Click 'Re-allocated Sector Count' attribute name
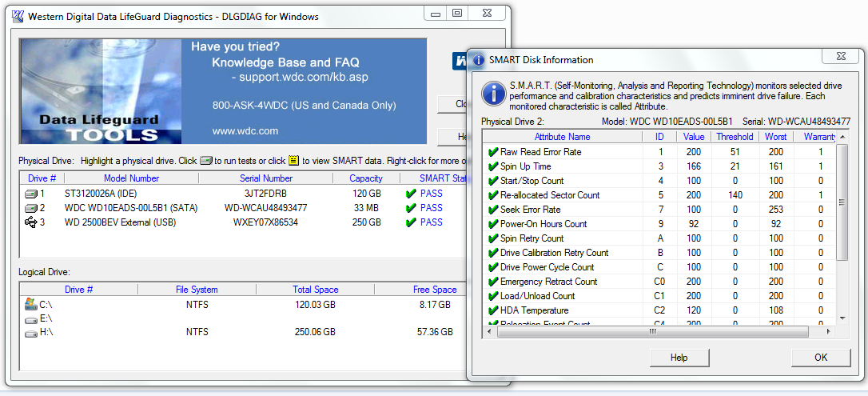This screenshot has height=396, width=868. 550,195
